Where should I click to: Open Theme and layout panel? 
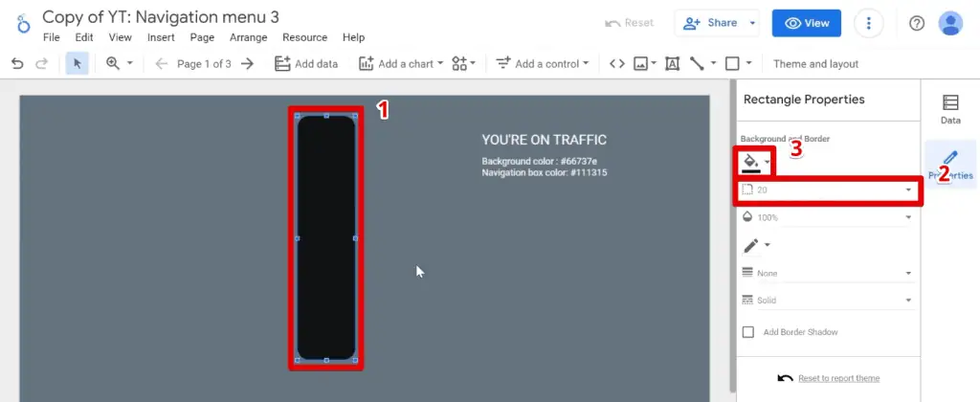click(815, 64)
